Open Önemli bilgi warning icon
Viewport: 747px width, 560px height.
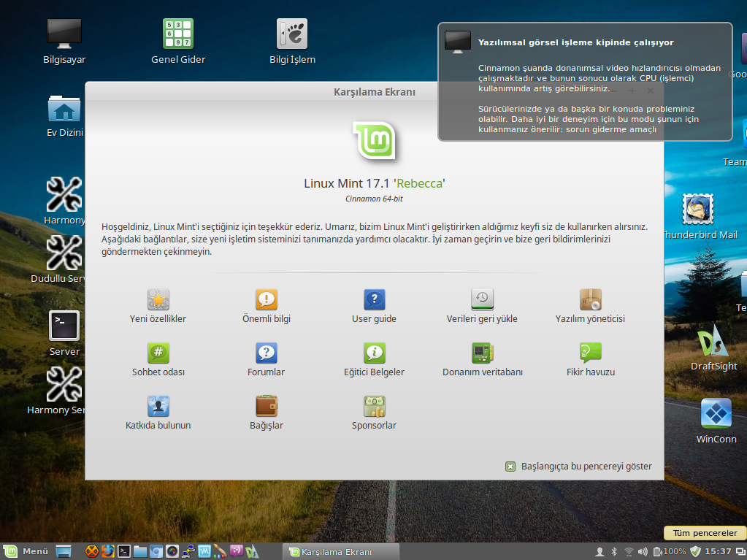click(x=267, y=299)
